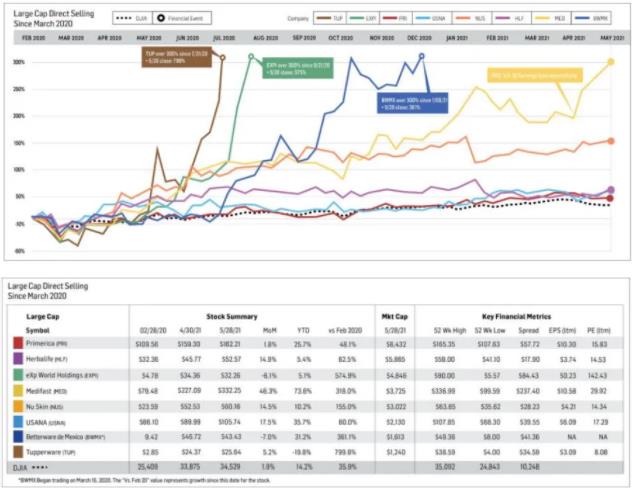Click the 52 Wk High column header
Viewport: 632px width, 492px height.
click(x=449, y=330)
